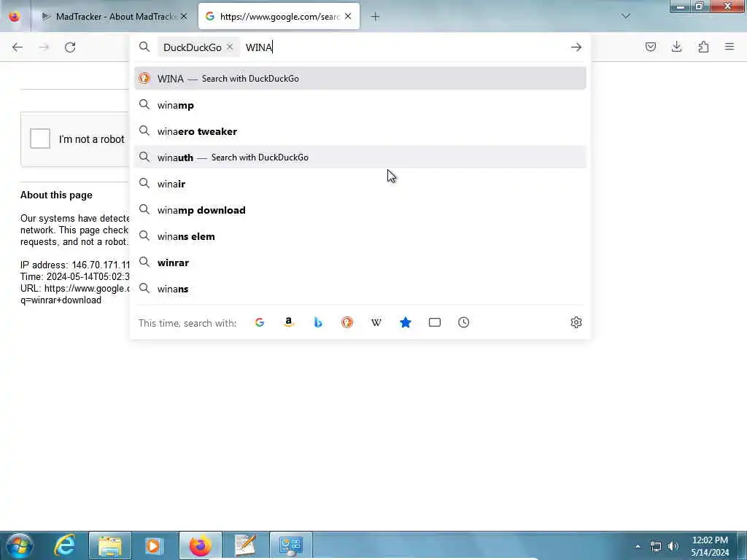Viewport: 747px width, 560px height.
Task: Open Windows Explorer from taskbar
Action: tap(110, 545)
